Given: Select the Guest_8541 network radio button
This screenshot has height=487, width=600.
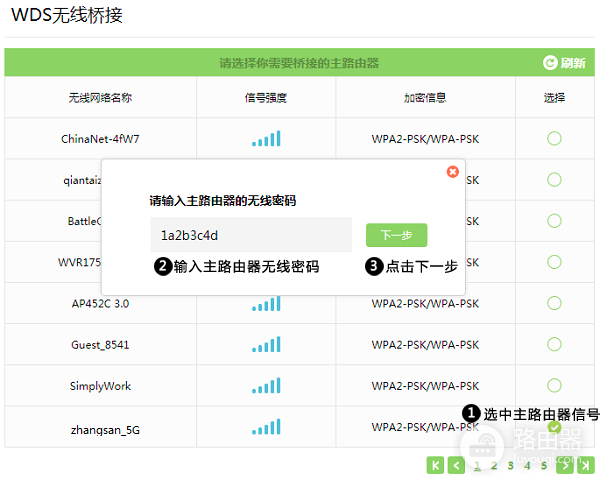Looking at the screenshot, I should (x=554, y=344).
